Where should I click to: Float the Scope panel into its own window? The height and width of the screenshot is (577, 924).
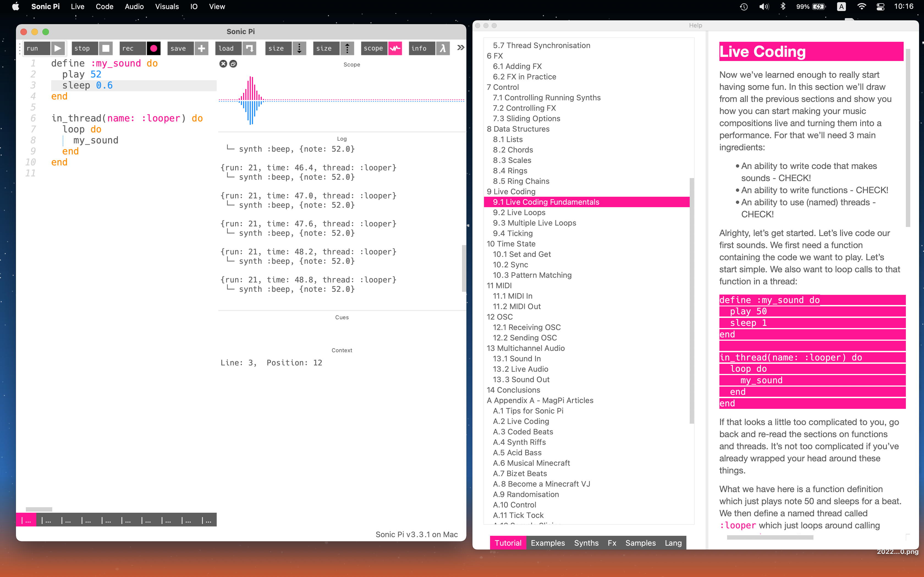(233, 64)
